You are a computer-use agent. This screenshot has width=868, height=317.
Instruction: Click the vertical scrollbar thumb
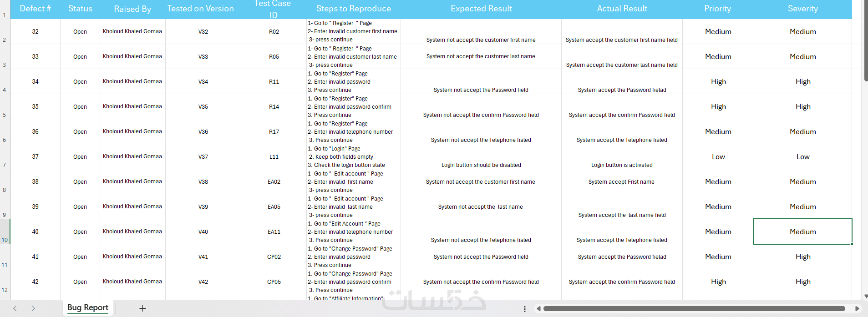click(865, 41)
